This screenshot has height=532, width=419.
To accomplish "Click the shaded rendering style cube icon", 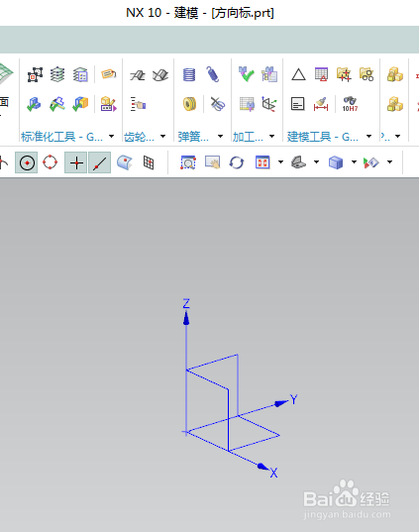I will 336,162.
